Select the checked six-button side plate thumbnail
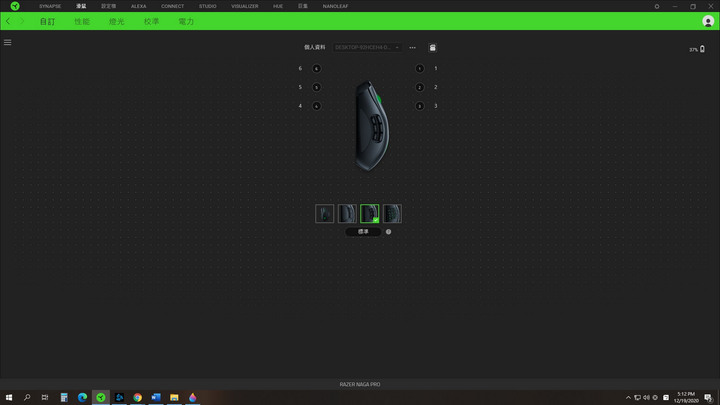 click(370, 214)
